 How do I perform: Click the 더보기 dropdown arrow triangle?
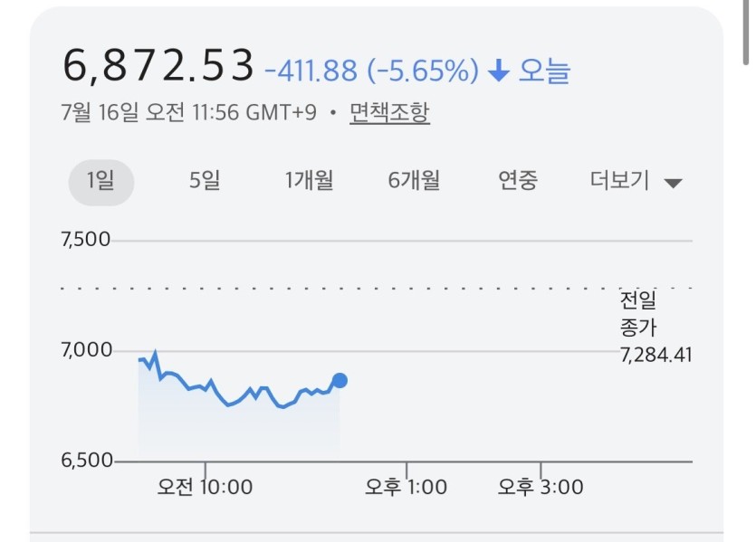[x=673, y=184]
